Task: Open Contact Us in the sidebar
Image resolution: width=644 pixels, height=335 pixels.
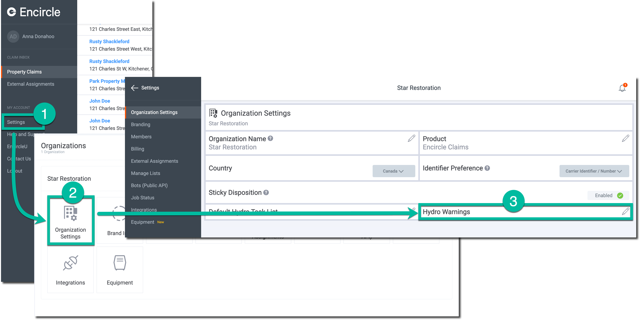Action: click(19, 159)
